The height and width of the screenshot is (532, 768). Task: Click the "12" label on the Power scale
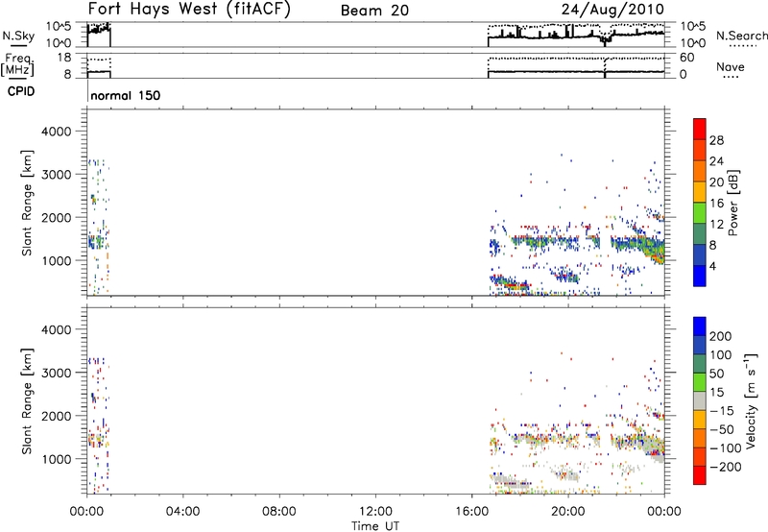(x=716, y=225)
